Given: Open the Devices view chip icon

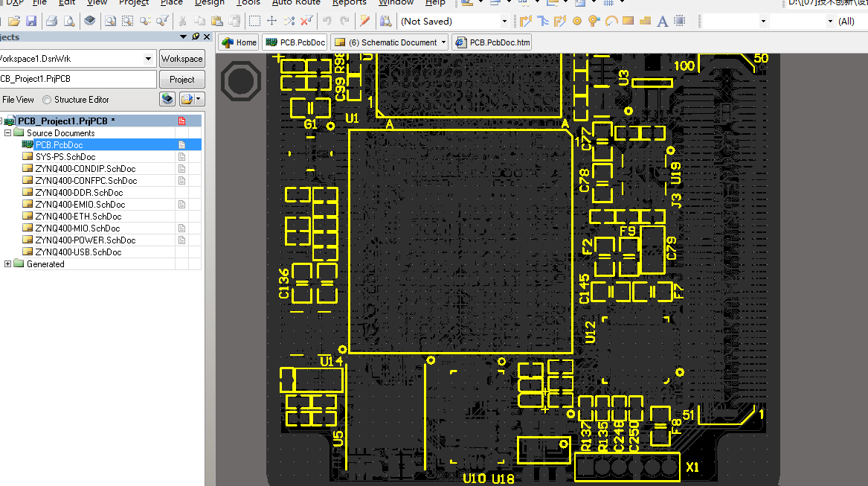Looking at the screenshot, I should [x=90, y=21].
